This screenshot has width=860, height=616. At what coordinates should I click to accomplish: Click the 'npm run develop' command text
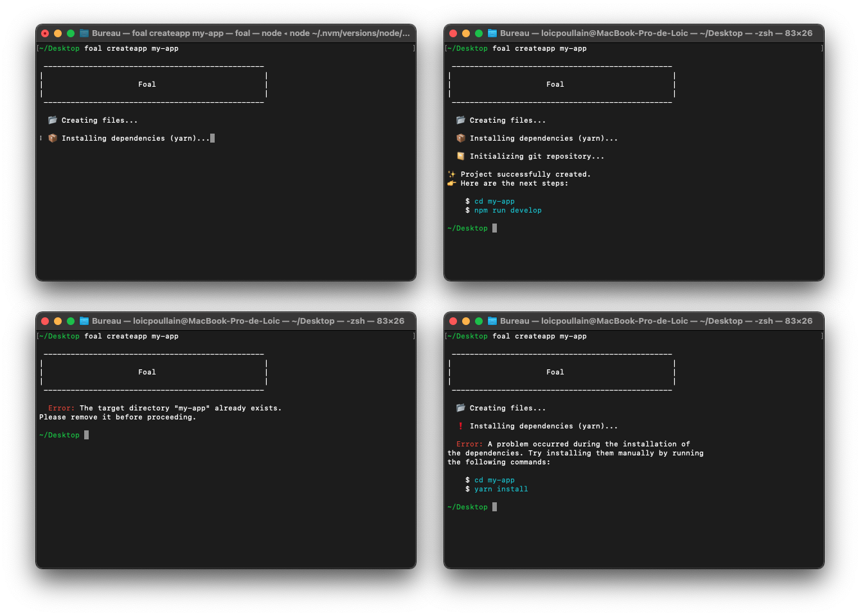click(x=508, y=210)
